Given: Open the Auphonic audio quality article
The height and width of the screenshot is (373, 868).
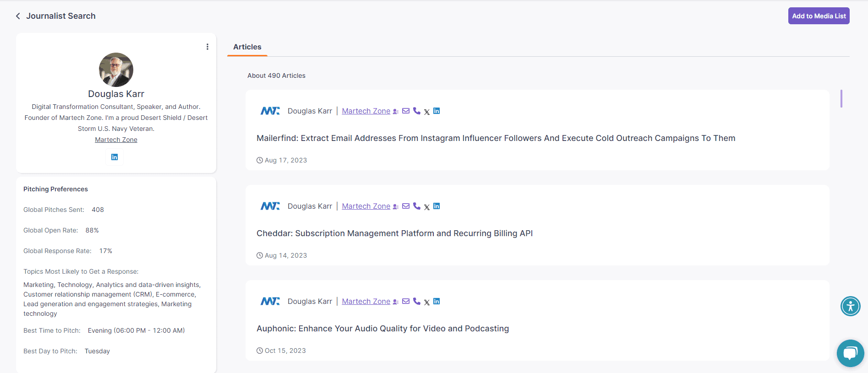Looking at the screenshot, I should pos(382,329).
